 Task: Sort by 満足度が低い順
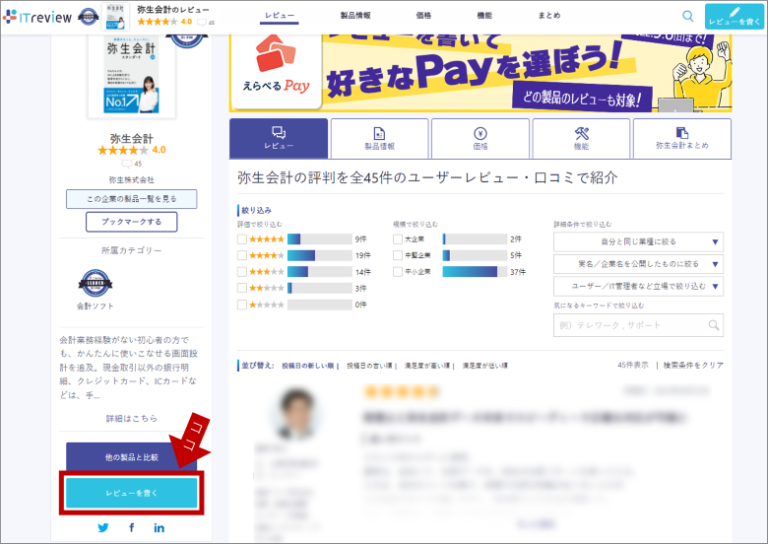(x=485, y=366)
